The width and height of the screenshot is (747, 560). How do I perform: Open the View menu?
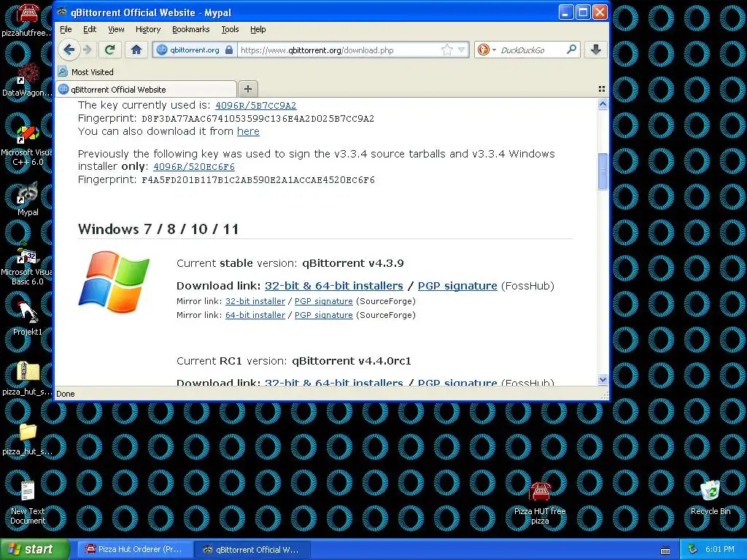(x=116, y=29)
